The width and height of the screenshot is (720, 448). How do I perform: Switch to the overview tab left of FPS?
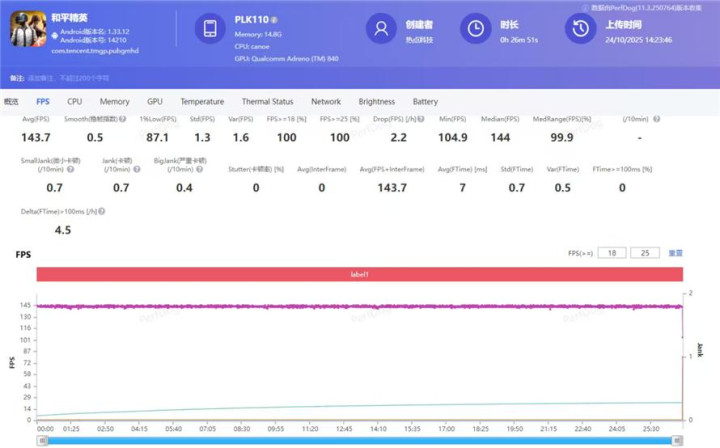click(11, 101)
